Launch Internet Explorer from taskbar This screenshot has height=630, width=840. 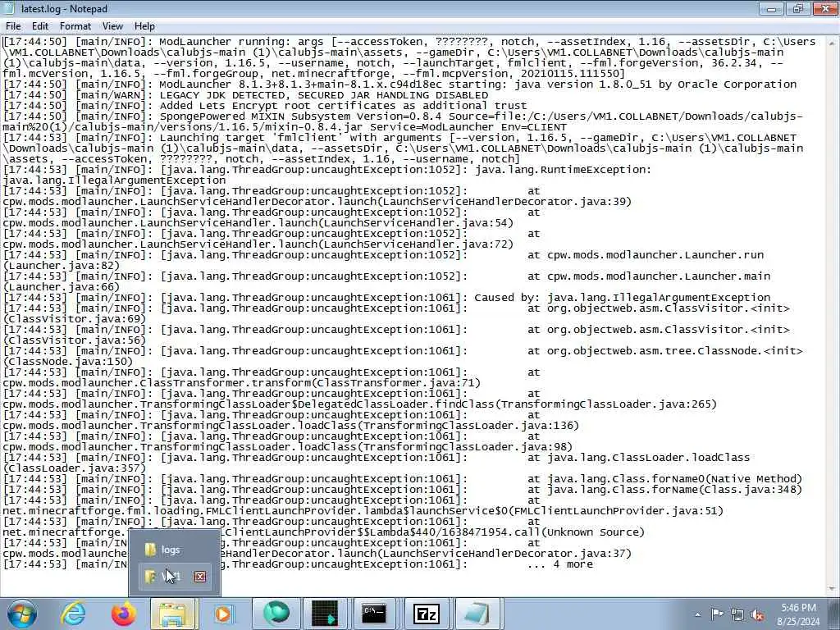point(73,614)
